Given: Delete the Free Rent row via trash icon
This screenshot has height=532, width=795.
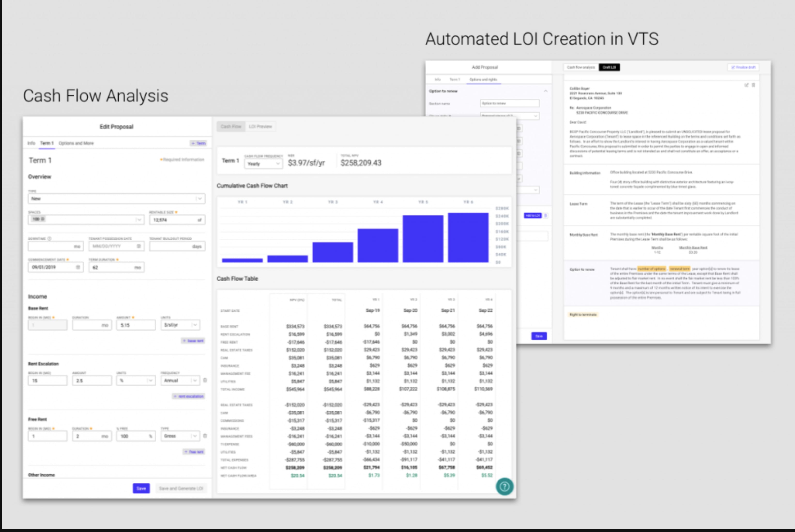Looking at the screenshot, I should point(205,436).
